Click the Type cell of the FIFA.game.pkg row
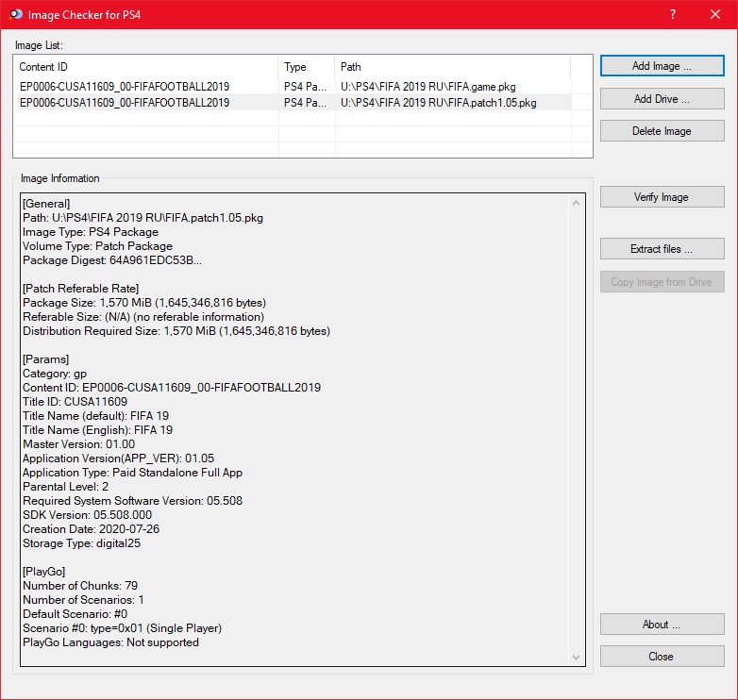Viewport: 738px width, 700px height. [305, 87]
